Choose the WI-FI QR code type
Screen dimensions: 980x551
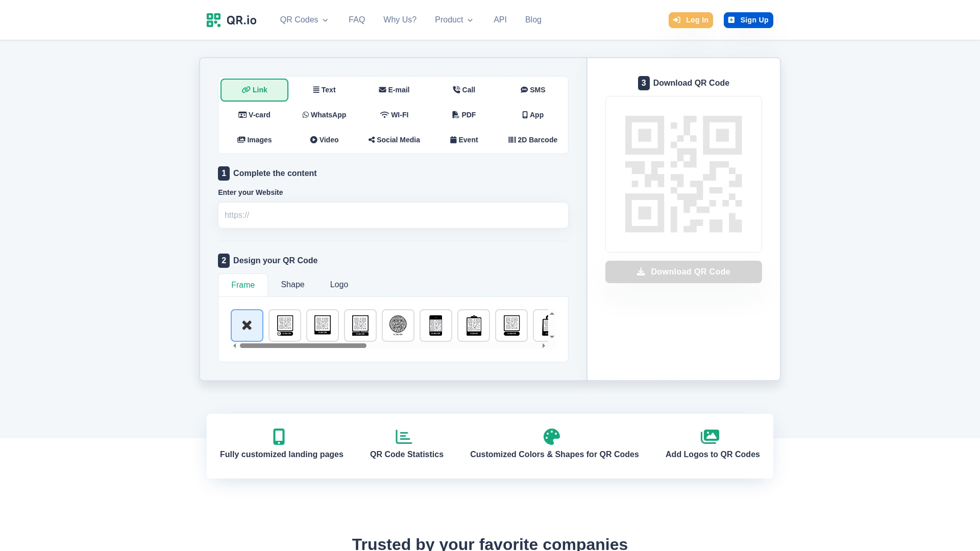coord(394,115)
